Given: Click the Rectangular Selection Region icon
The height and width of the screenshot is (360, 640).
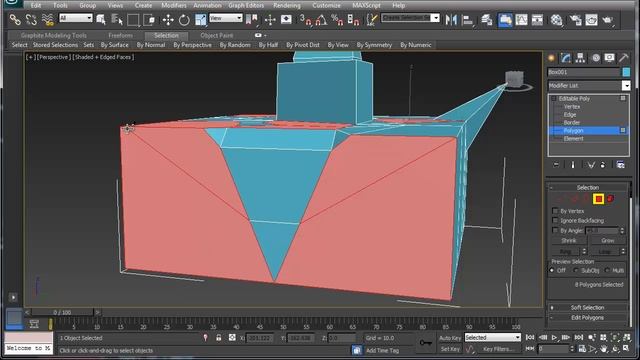Looking at the screenshot, I should pos(133,19).
